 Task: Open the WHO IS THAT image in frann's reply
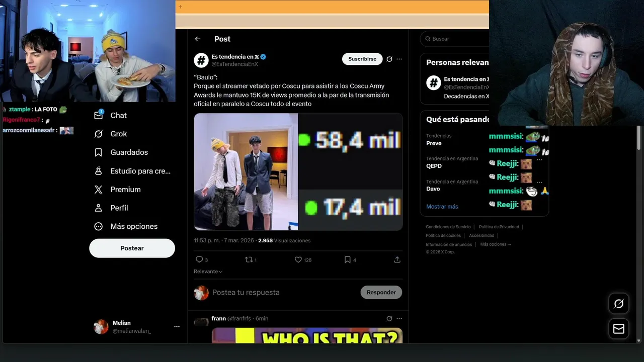[307, 335]
